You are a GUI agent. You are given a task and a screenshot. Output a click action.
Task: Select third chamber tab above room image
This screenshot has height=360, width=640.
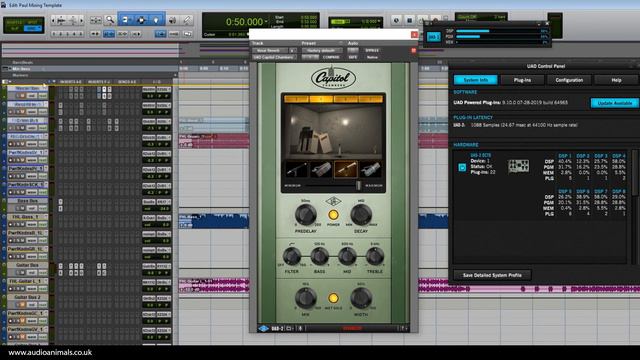[x=346, y=99]
